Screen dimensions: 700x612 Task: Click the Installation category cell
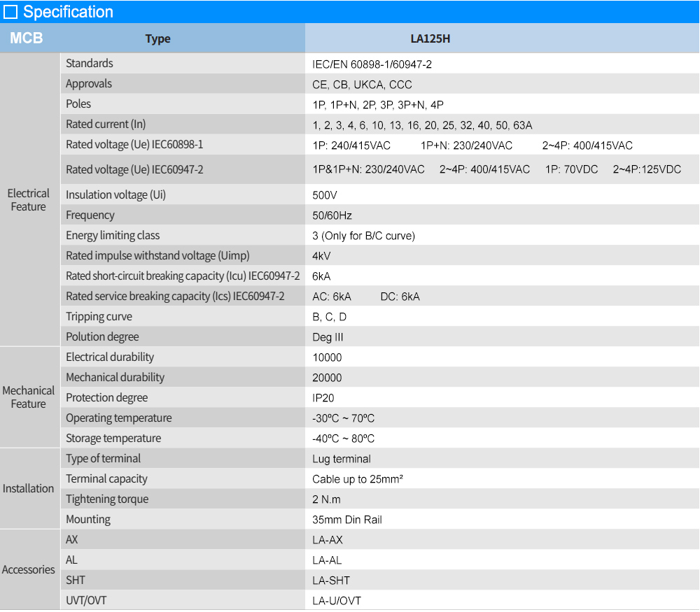coord(29,489)
